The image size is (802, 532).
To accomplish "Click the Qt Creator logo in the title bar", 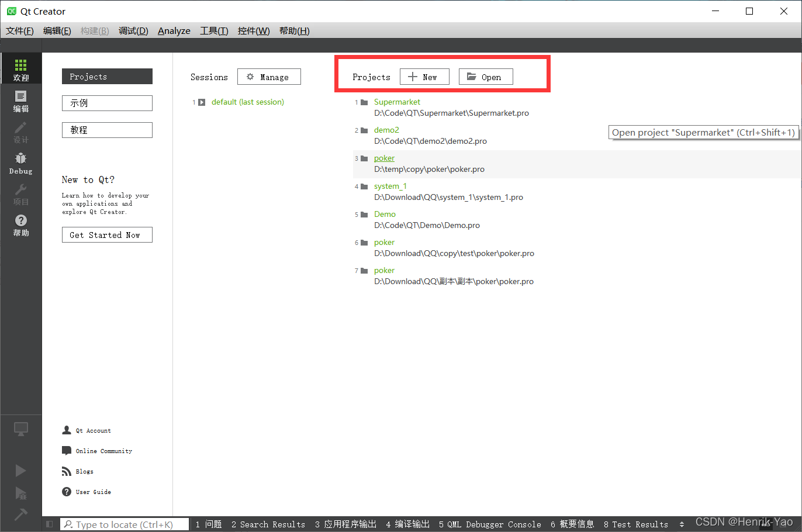I will (x=11, y=11).
